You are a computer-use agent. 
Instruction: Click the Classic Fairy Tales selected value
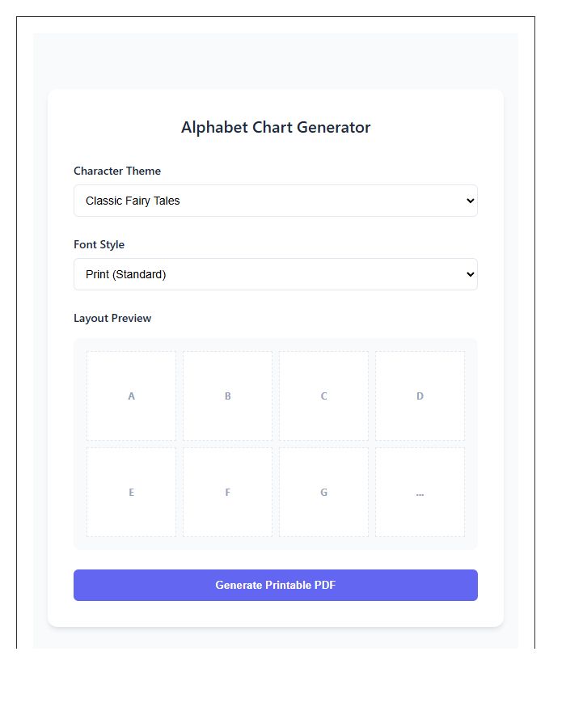pyautogui.click(x=133, y=201)
